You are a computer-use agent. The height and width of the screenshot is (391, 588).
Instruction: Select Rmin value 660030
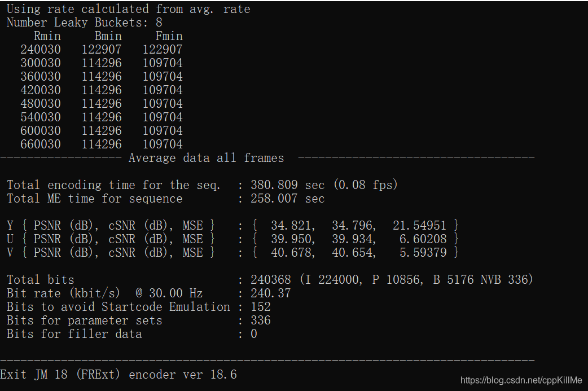pos(41,144)
